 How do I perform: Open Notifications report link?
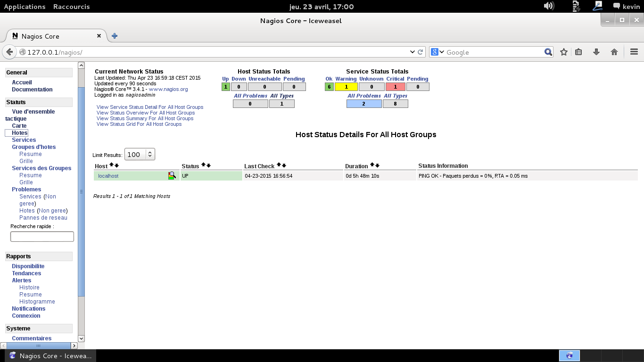[29, 309]
